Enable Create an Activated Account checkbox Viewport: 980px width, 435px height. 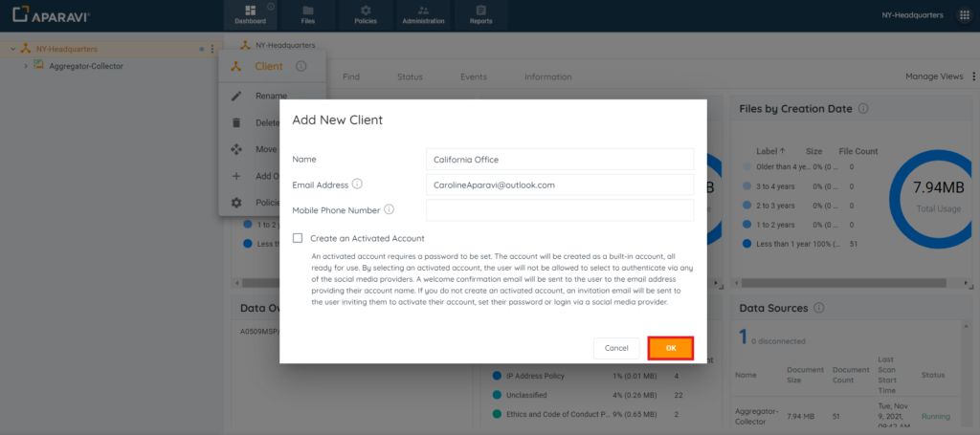pos(299,238)
